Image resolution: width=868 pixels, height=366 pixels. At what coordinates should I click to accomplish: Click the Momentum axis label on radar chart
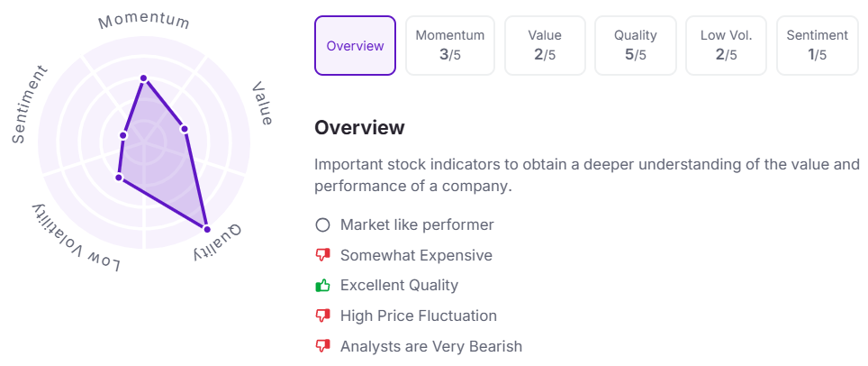144,21
